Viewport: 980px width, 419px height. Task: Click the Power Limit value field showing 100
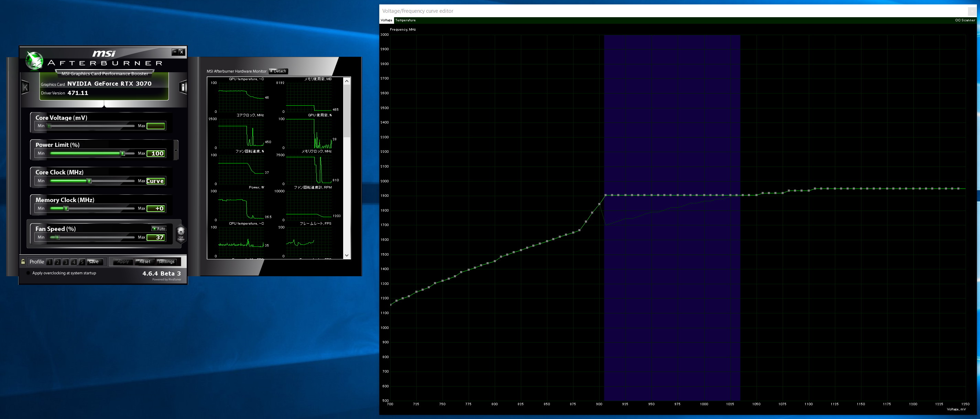tap(156, 153)
